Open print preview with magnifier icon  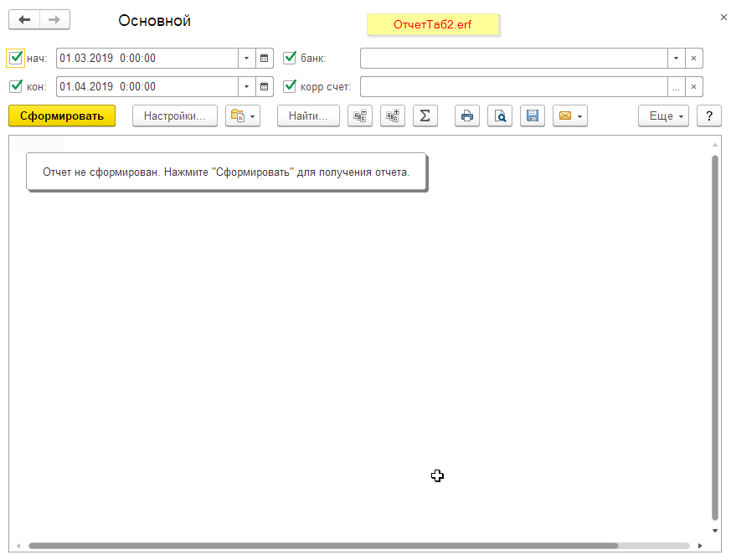(500, 116)
